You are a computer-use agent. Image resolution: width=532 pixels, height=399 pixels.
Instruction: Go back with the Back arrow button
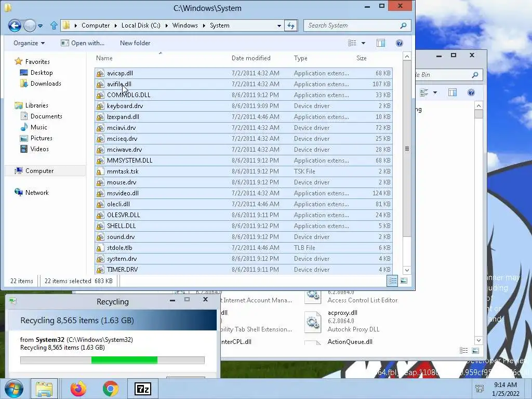(x=15, y=25)
